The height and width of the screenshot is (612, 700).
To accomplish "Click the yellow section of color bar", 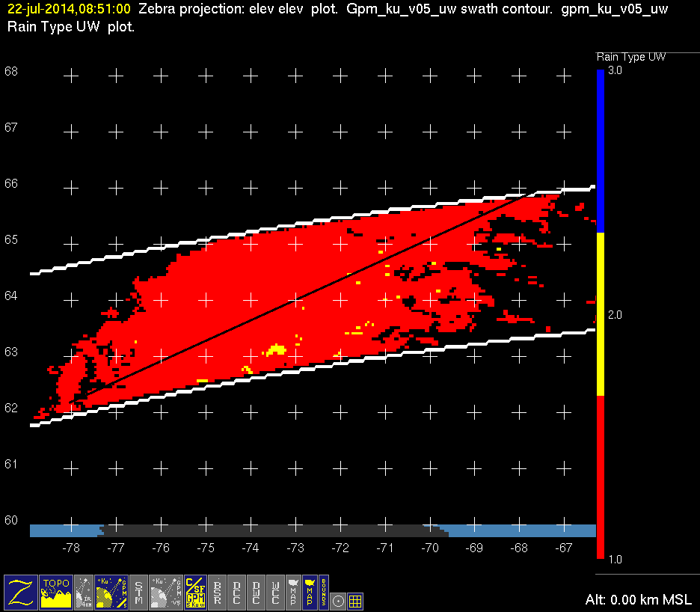I will point(600,314).
